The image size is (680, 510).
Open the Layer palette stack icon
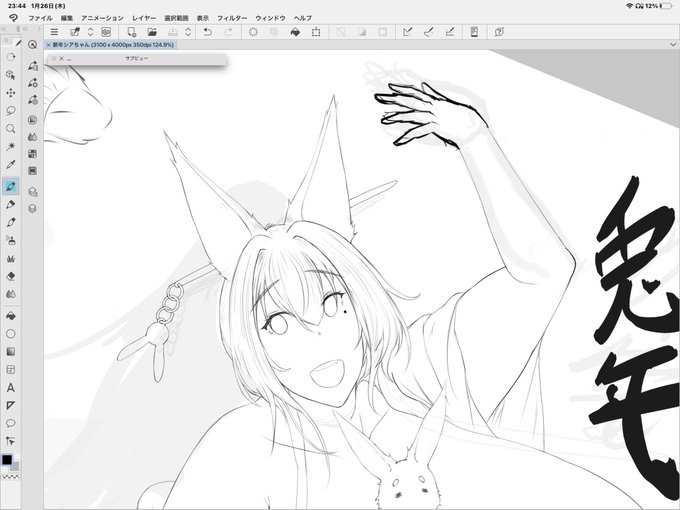coord(33,209)
